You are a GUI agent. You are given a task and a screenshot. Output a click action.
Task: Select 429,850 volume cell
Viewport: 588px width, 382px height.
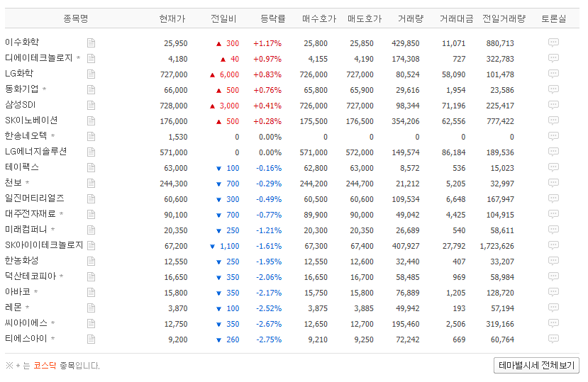pos(406,43)
